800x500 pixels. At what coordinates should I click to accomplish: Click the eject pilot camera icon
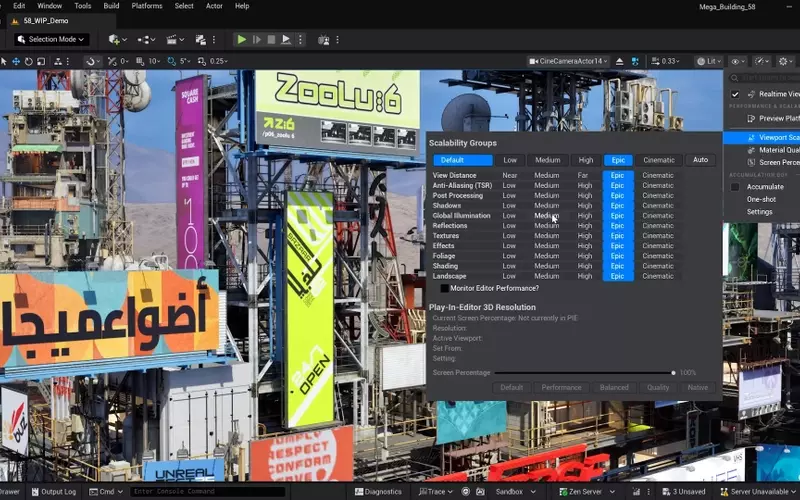(619, 61)
